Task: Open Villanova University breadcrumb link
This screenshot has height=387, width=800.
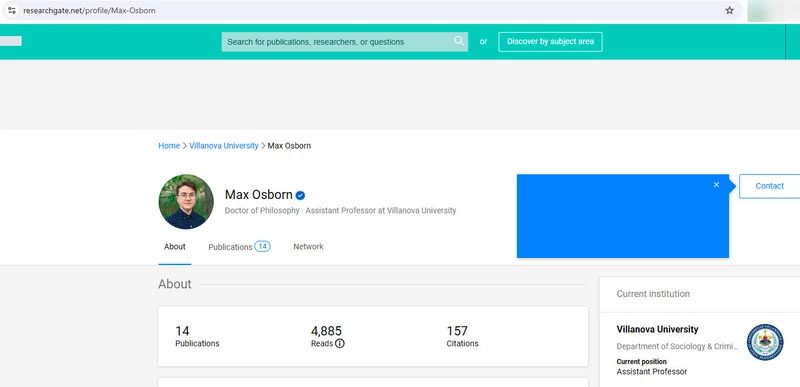Action: (x=224, y=146)
